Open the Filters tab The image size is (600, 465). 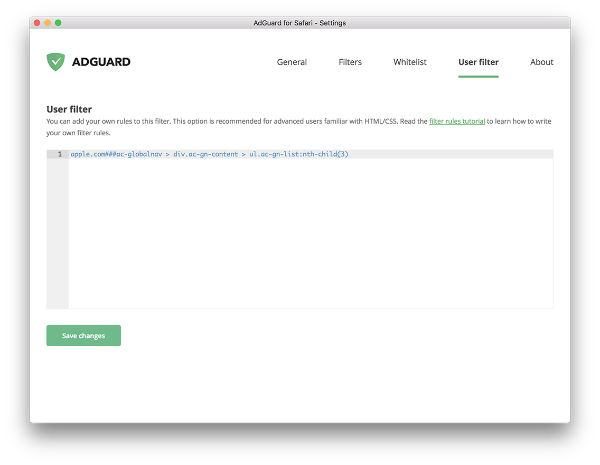(350, 62)
